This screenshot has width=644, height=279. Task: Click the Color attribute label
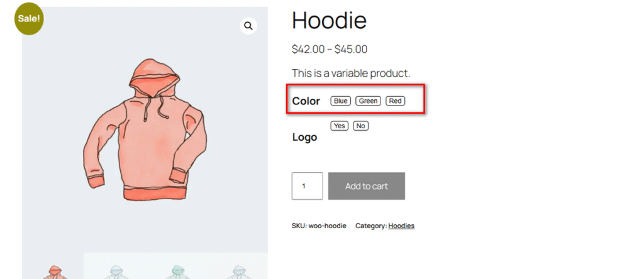click(x=306, y=101)
